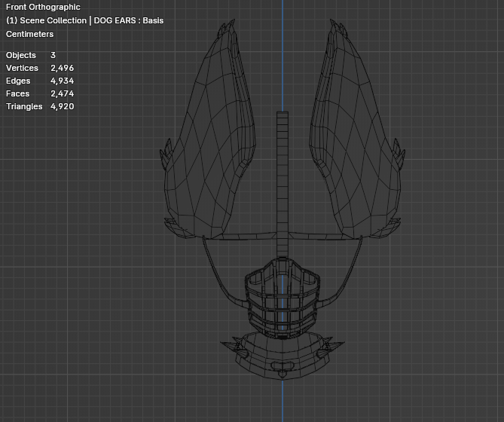Click the blue Z axis line above the strap
The image size is (504, 422).
pyautogui.click(x=283, y=55)
